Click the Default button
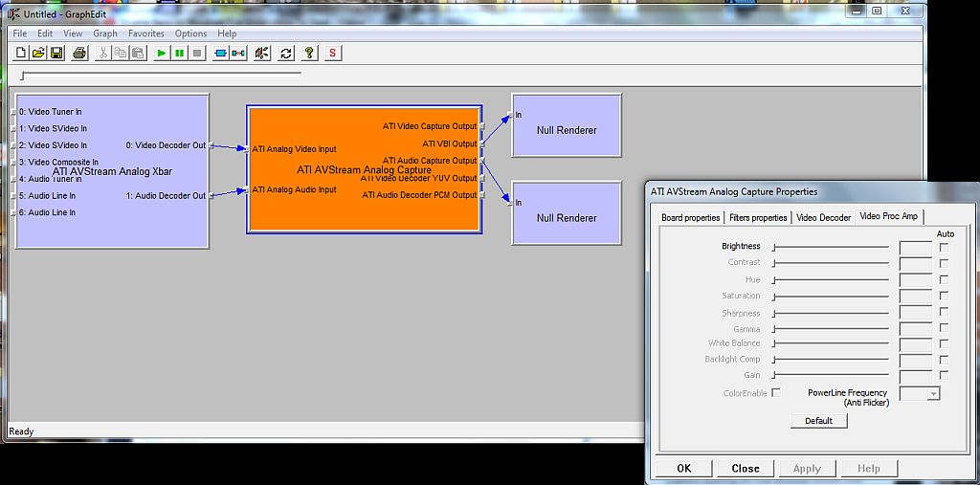Viewport: 980px width, 485px height. coord(819,421)
